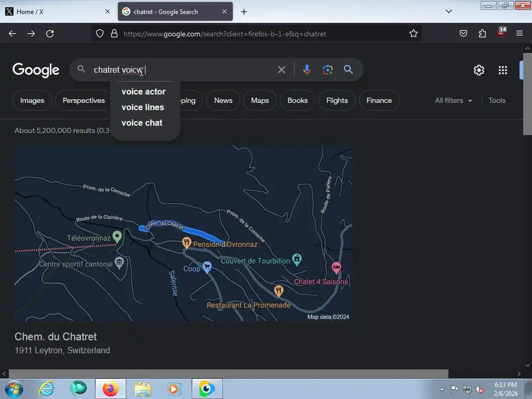Switch to the Finance results

(379, 100)
